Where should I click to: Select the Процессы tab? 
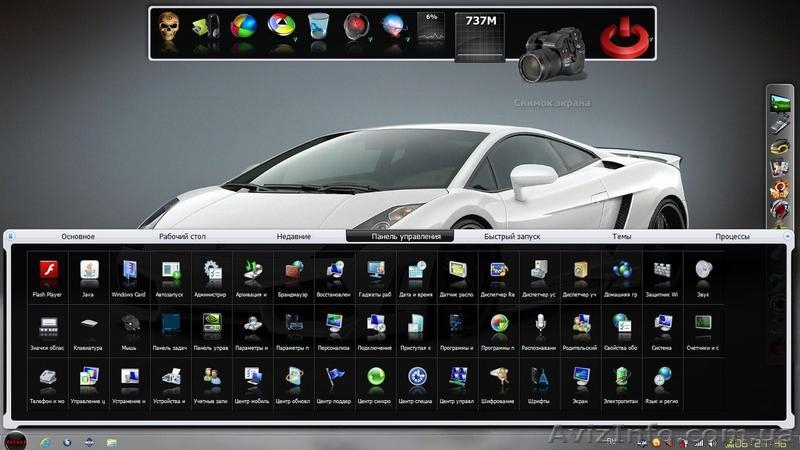[732, 237]
